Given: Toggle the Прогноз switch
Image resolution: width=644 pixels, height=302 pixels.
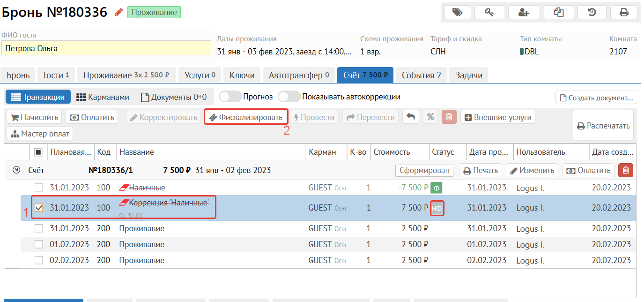Looking at the screenshot, I should tap(230, 97).
